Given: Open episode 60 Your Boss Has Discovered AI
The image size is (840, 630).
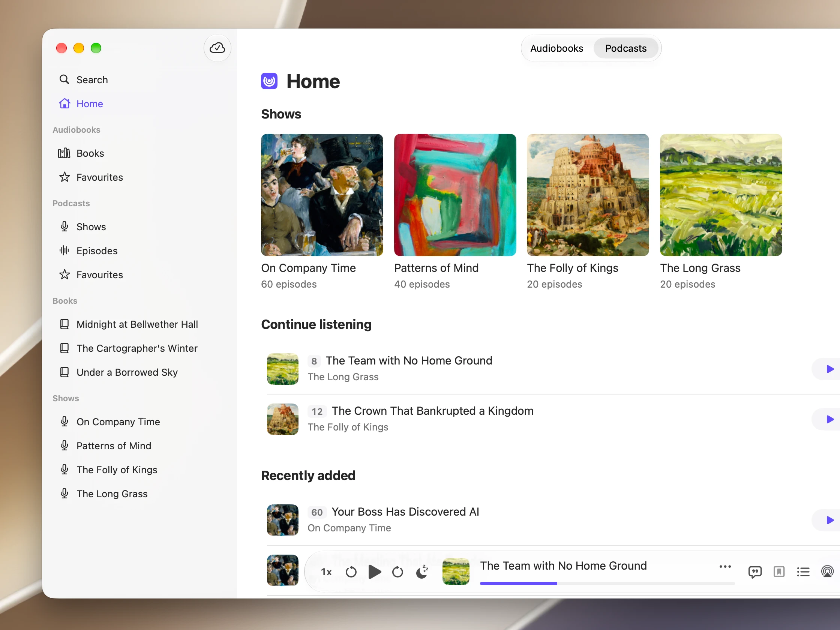Looking at the screenshot, I should 553,520.
